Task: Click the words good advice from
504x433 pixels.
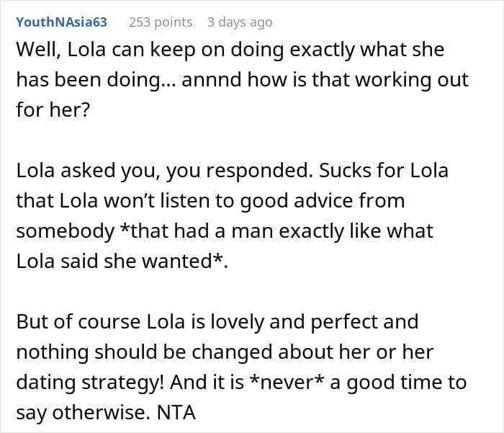Action: coord(323,200)
